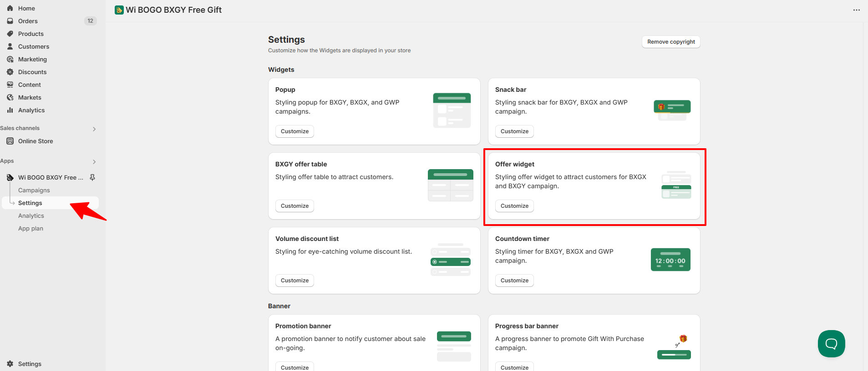Expand the Sales channels chevron
Screen dimensions: 868x371
[94, 129]
